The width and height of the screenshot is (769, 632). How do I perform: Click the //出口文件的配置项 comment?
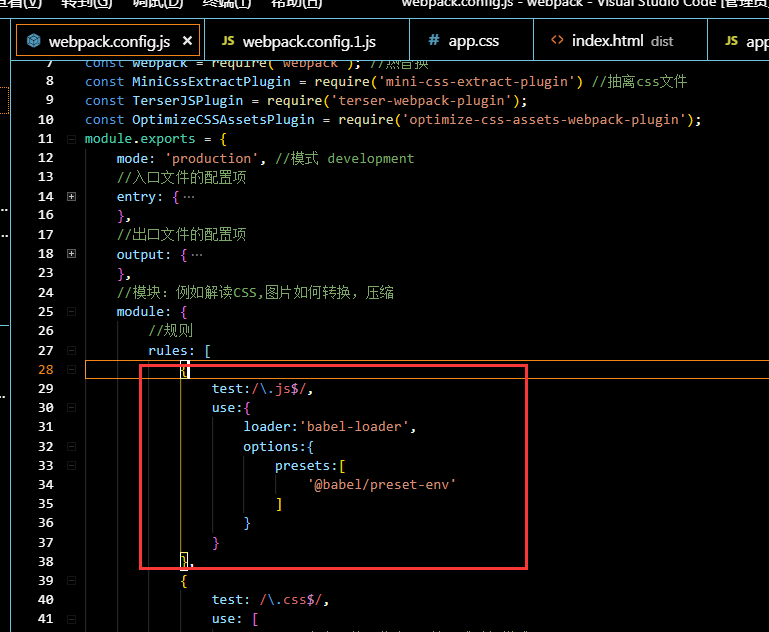point(181,234)
